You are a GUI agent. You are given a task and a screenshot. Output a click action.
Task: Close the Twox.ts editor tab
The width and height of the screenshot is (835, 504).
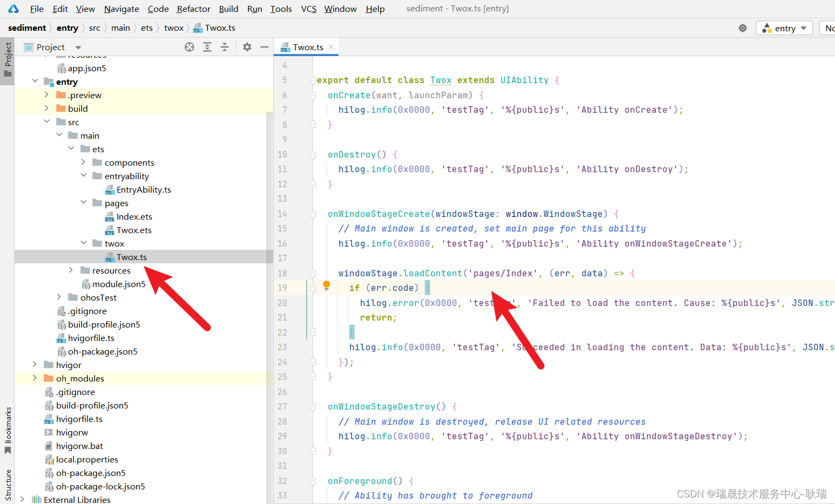click(331, 47)
